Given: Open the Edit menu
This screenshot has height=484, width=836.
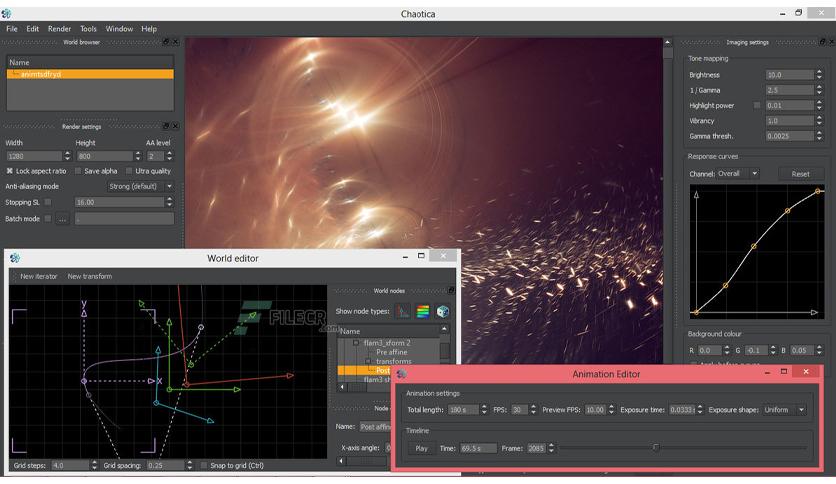Looking at the screenshot, I should (33, 29).
